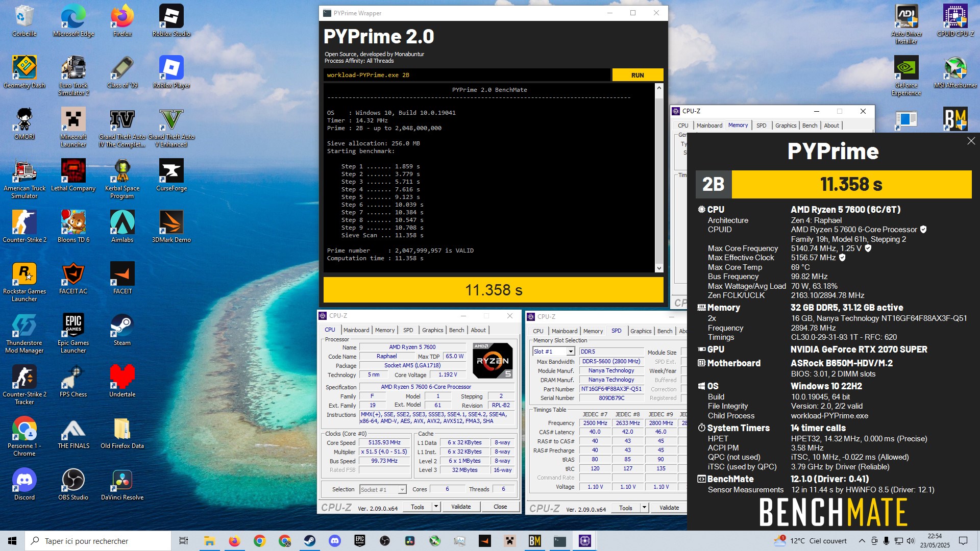The width and height of the screenshot is (980, 551).
Task: Click Close button in bottom-left CPU-Z
Action: point(500,507)
